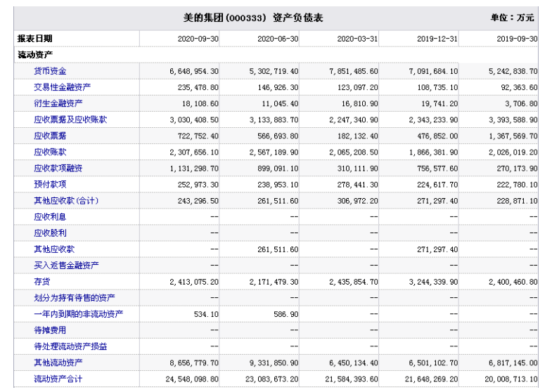Image resolution: width=552 pixels, height=392 pixels.
Task: Select 2019-12-31 value in 其他应收款 row
Action: [437, 249]
